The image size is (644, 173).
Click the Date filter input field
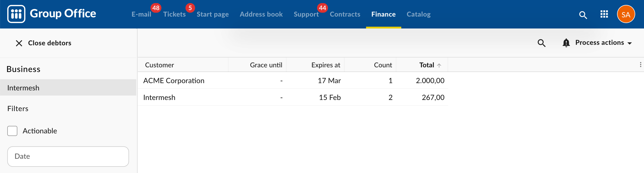click(68, 156)
